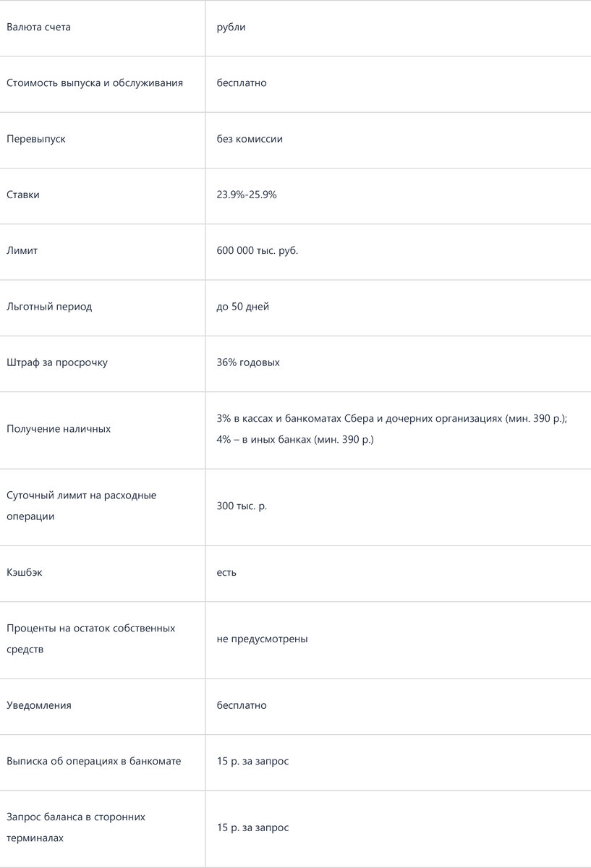Image resolution: width=591 pixels, height=868 pixels.
Task: Select the 'Перевыпуск' row label
Action: [x=36, y=139]
